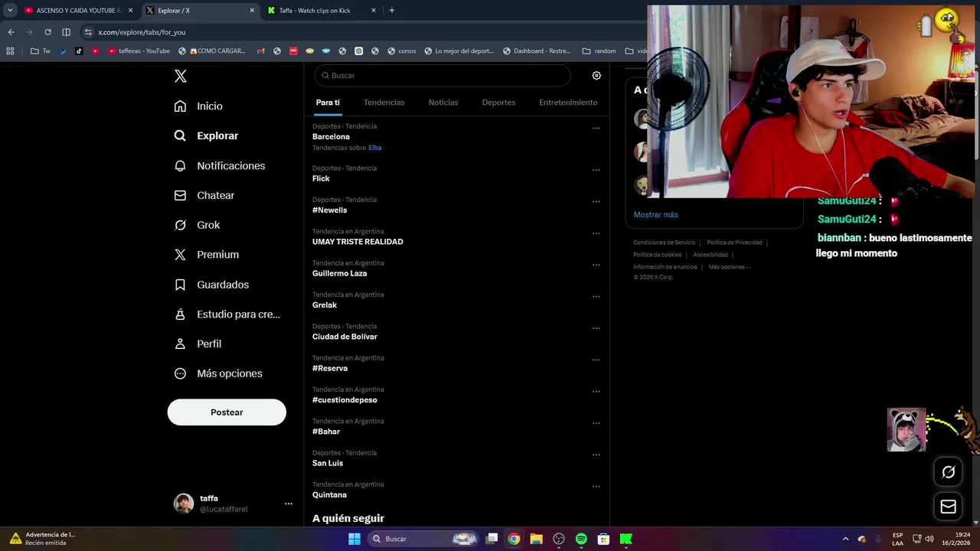Open Estudio para creadores
This screenshot has width=980, height=551.
click(x=227, y=314)
